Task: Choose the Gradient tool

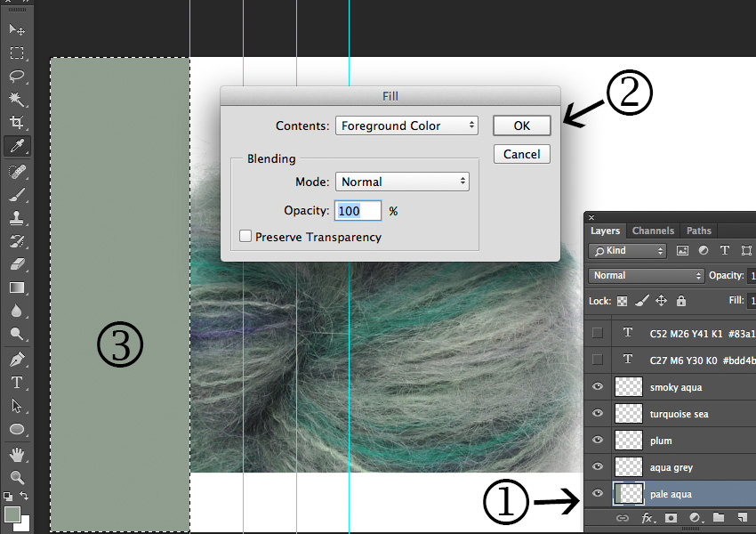Action: pyautogui.click(x=17, y=287)
